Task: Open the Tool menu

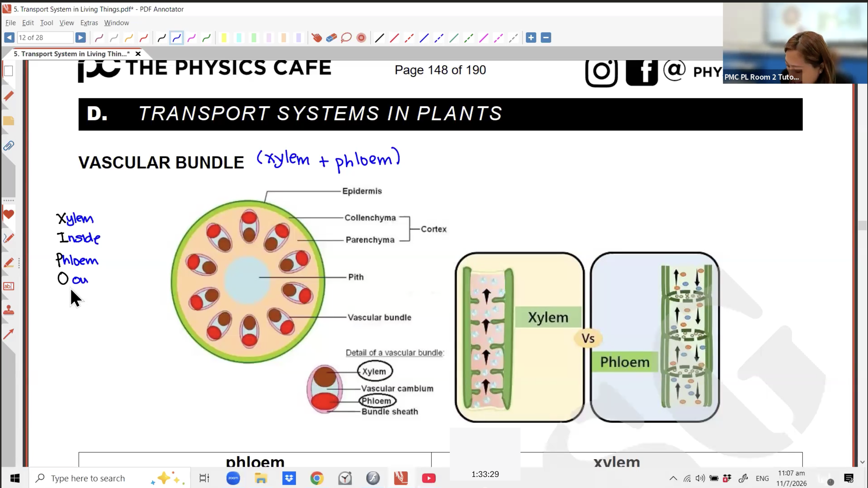Action: [x=46, y=23]
